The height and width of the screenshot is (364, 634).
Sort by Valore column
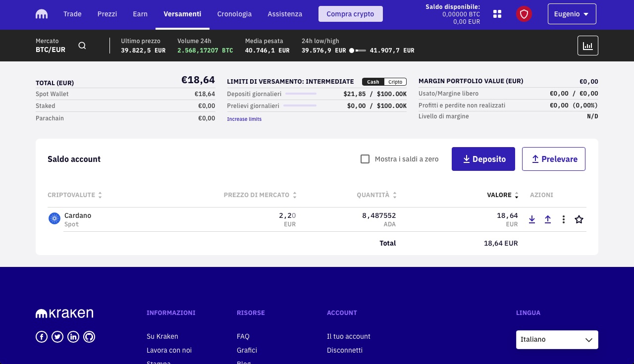tap(503, 195)
